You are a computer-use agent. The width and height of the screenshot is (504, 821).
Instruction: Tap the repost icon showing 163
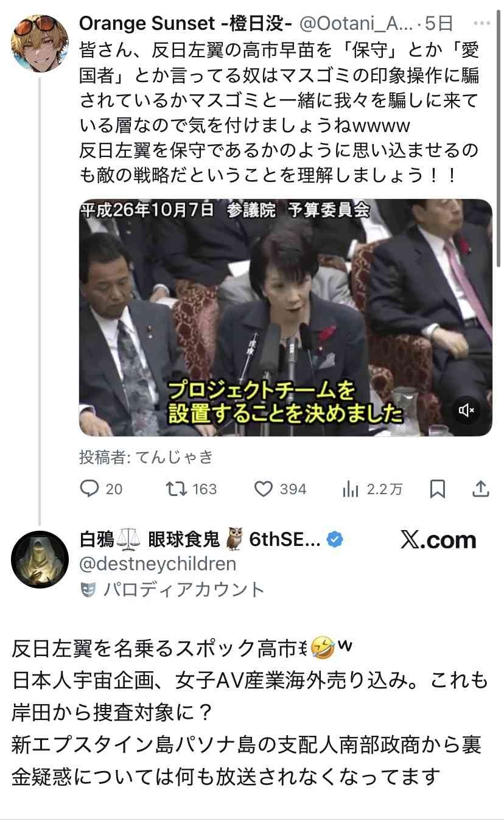tap(177, 489)
